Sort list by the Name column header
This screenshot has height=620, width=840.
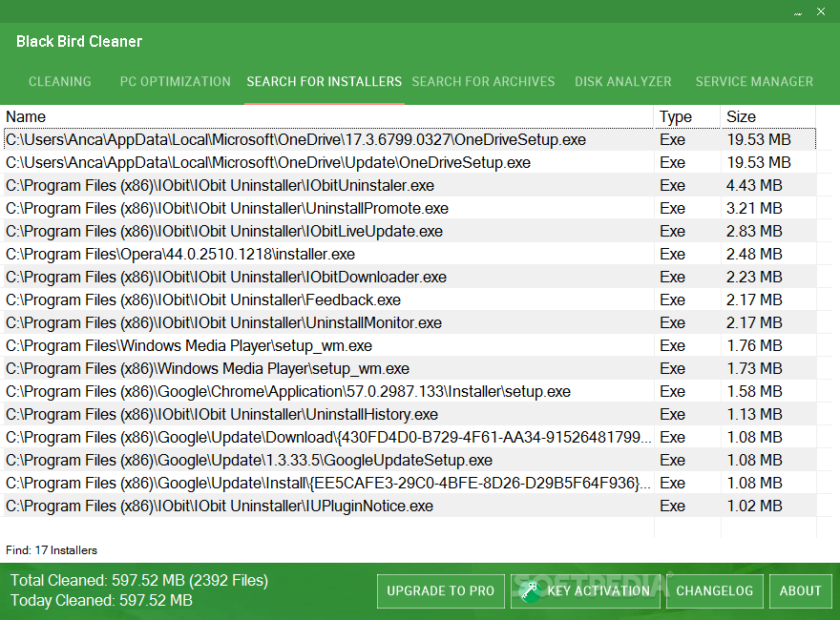(328, 116)
